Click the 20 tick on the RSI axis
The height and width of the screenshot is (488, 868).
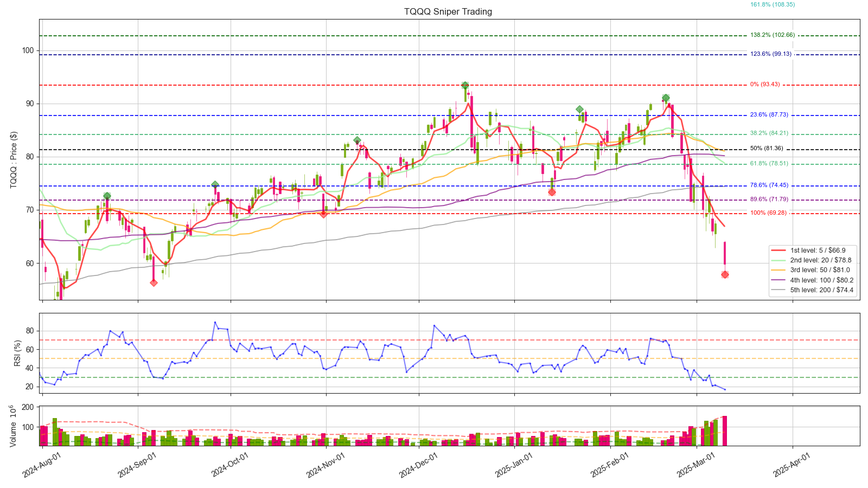(x=30, y=387)
